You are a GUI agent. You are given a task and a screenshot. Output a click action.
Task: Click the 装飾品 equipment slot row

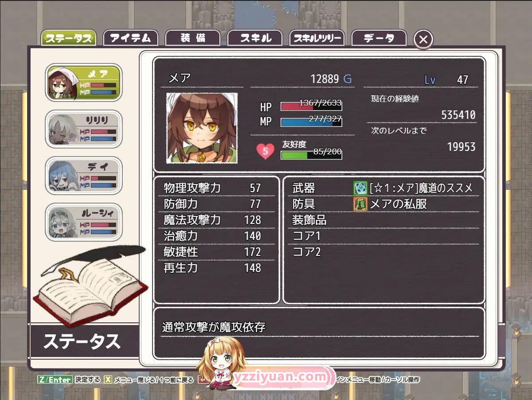(x=384, y=220)
